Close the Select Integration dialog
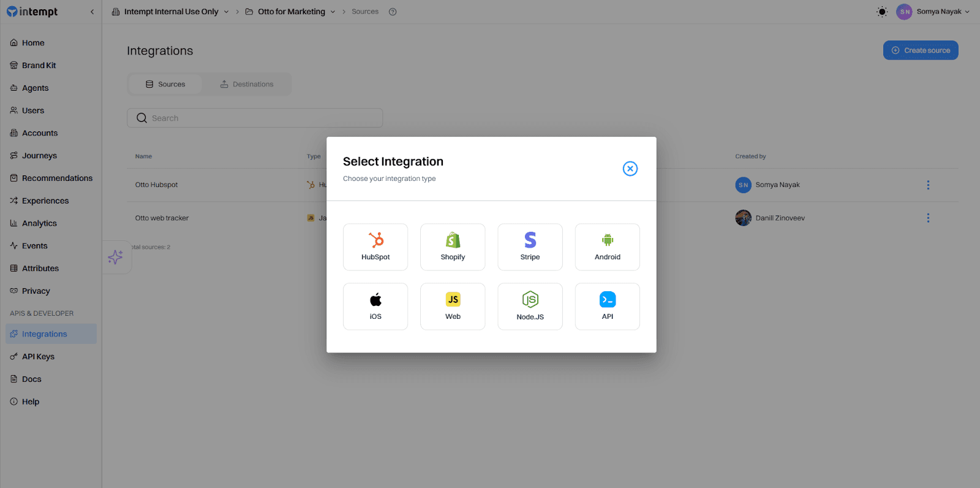The image size is (980, 488). (x=630, y=169)
